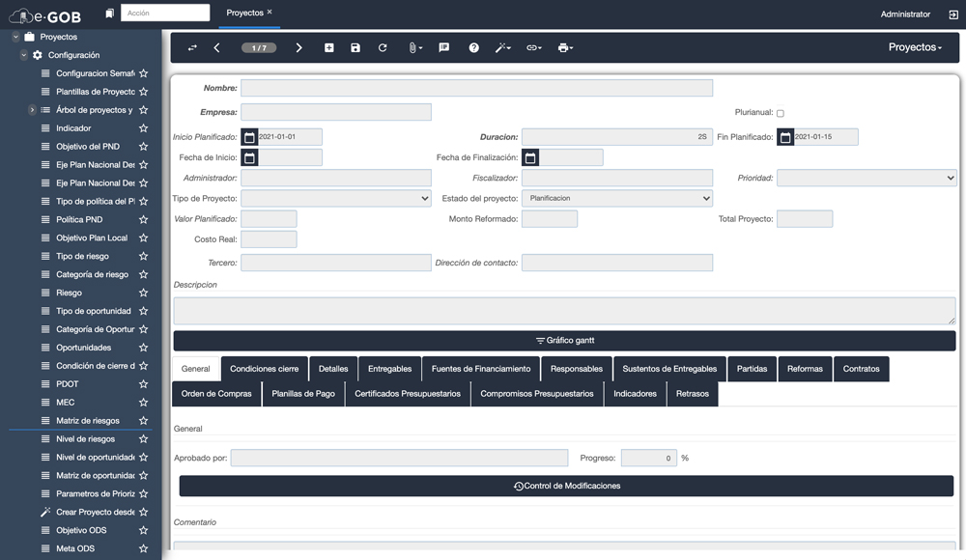Toggle the Plurianual checkbox
This screenshot has width=966, height=560.
click(781, 113)
